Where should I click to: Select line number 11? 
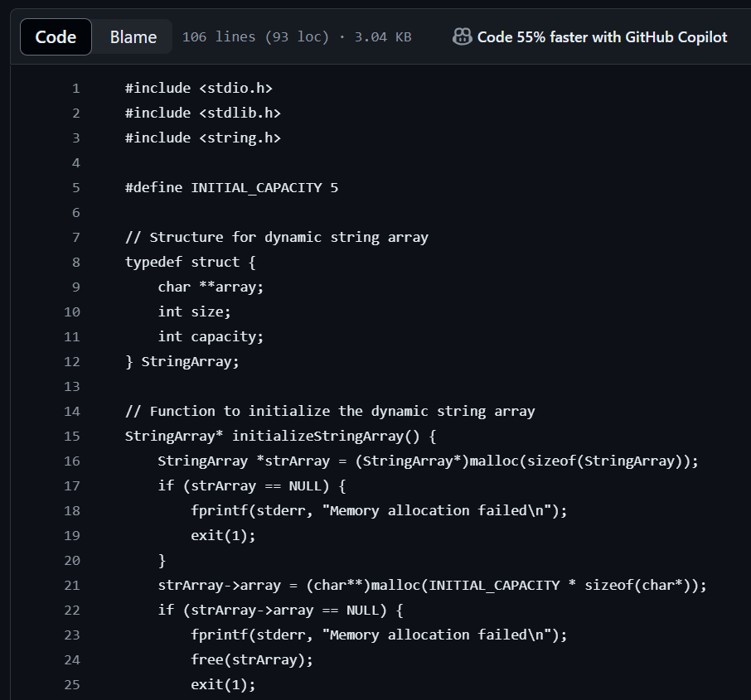click(x=72, y=337)
